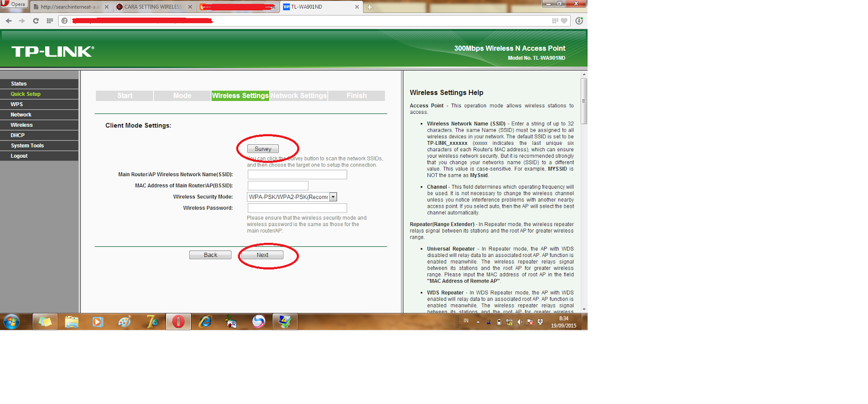Screen dimensions: 868x404
Task: Click the Mode wizard step
Action: (182, 95)
